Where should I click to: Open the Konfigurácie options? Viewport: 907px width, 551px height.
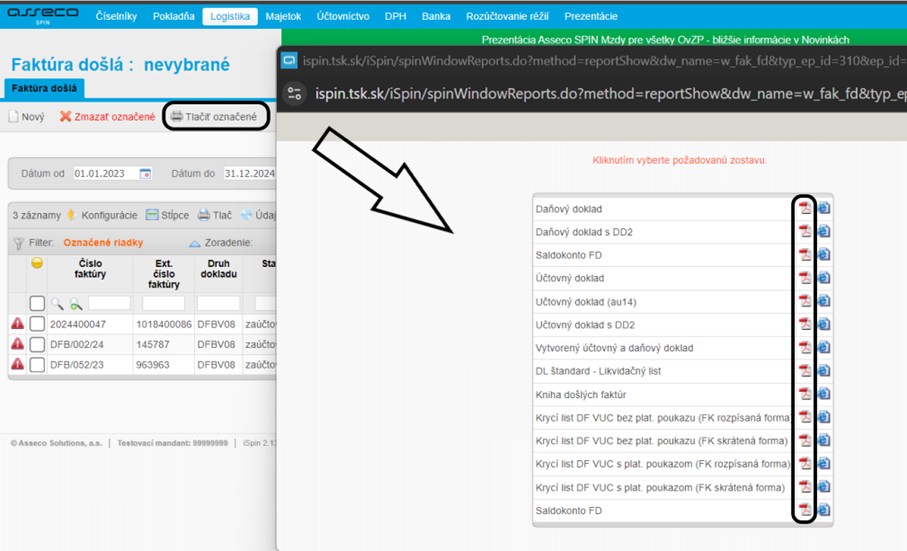(102, 215)
